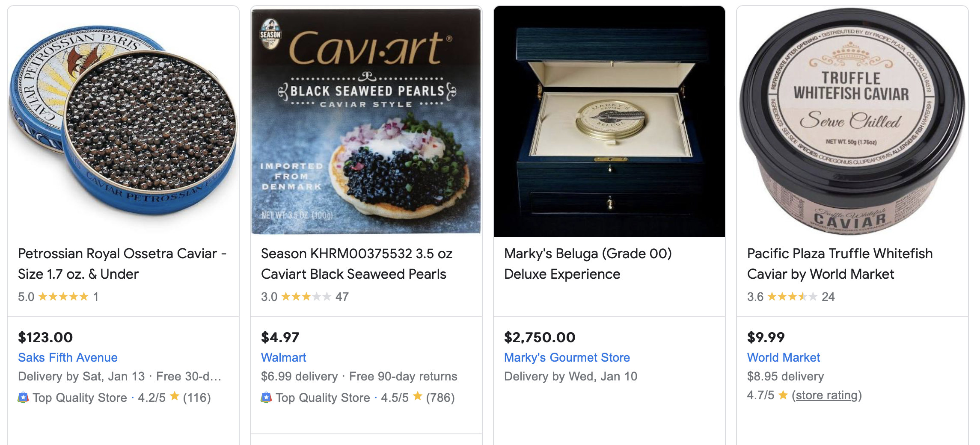Click the star next to Saks 4.2/5 rating
Viewport: 980px width, 445px height.
click(175, 396)
